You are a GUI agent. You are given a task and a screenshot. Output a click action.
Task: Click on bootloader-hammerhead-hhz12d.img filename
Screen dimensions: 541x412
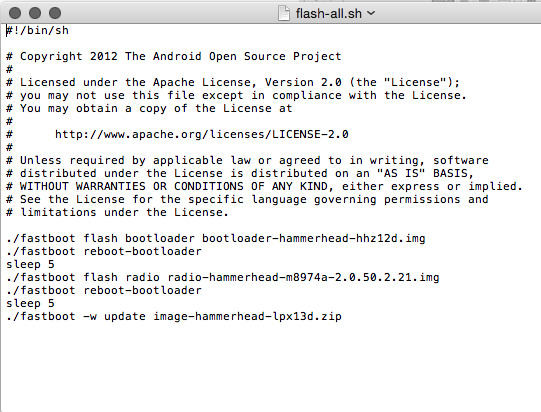[x=314, y=238]
